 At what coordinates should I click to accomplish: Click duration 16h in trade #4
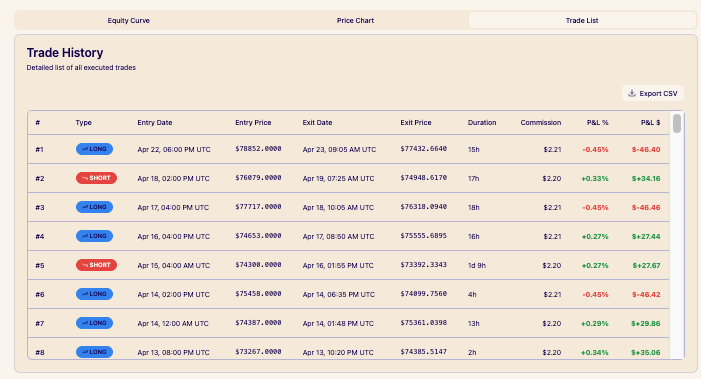473,236
